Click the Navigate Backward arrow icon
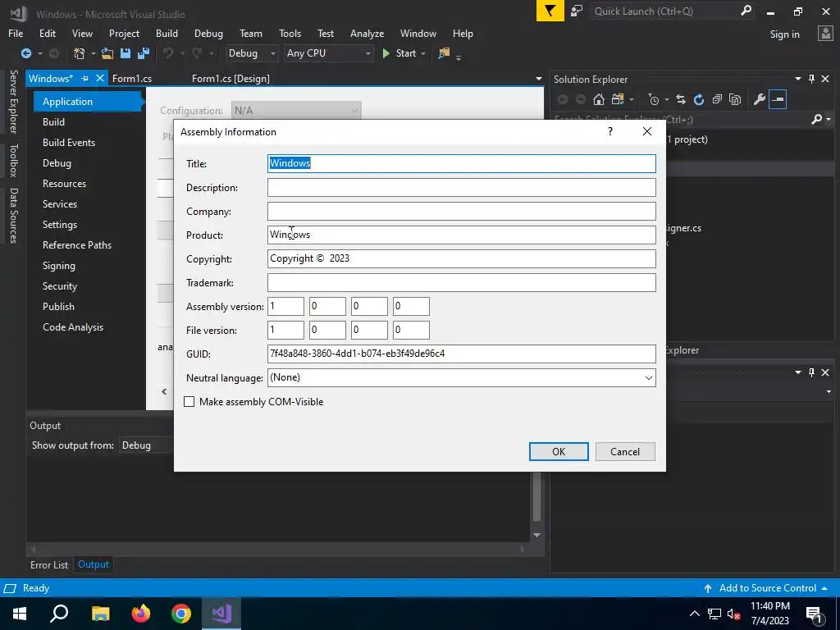 click(25, 53)
